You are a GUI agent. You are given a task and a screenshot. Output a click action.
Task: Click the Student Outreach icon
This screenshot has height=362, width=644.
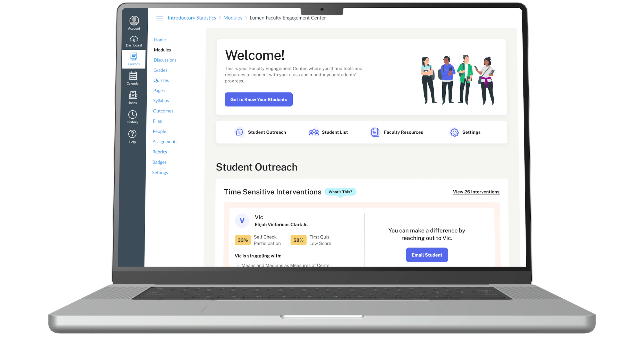(x=239, y=132)
